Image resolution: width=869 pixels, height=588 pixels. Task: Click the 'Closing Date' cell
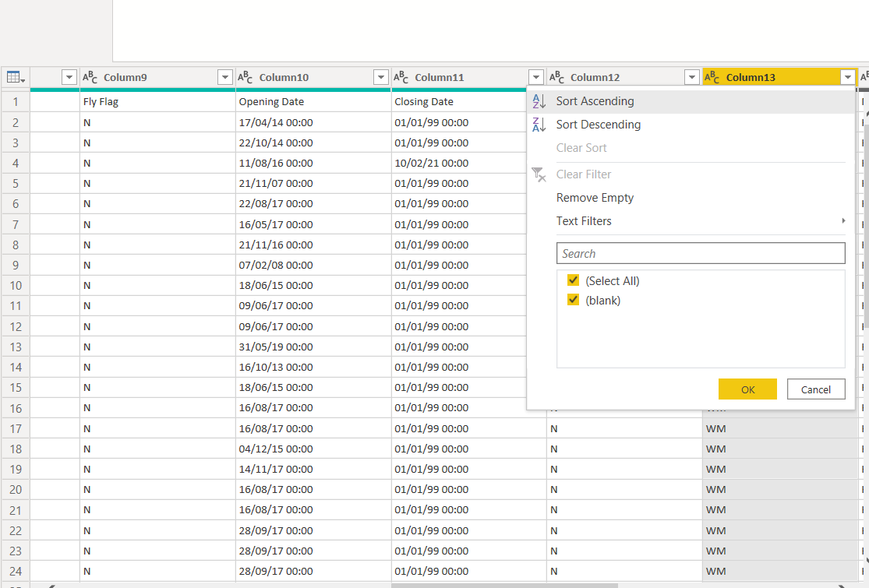459,102
